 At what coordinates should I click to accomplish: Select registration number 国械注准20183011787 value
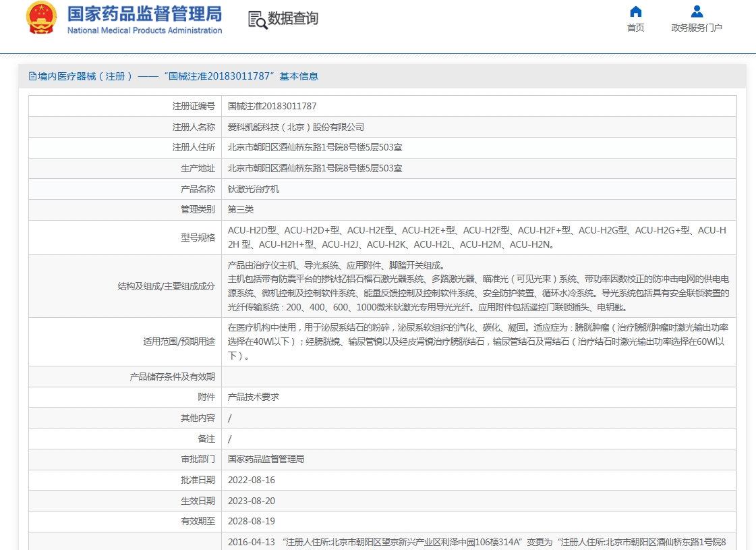pos(272,106)
